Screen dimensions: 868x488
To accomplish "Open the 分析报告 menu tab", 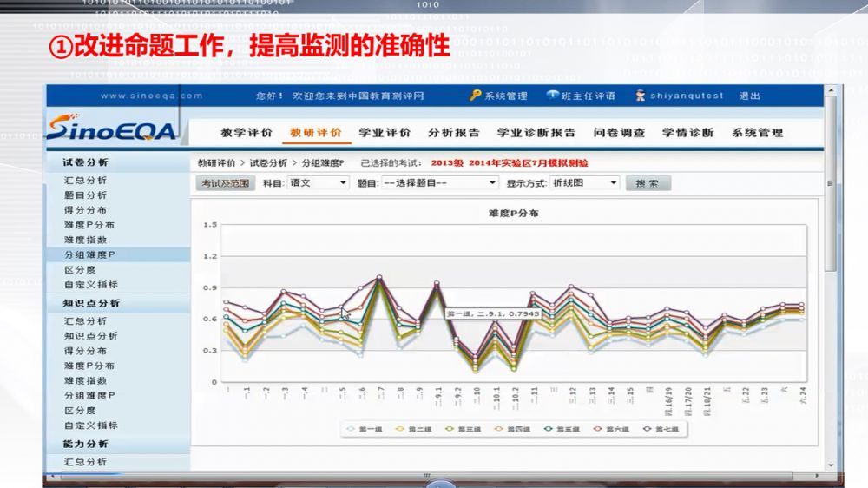I will pos(454,133).
